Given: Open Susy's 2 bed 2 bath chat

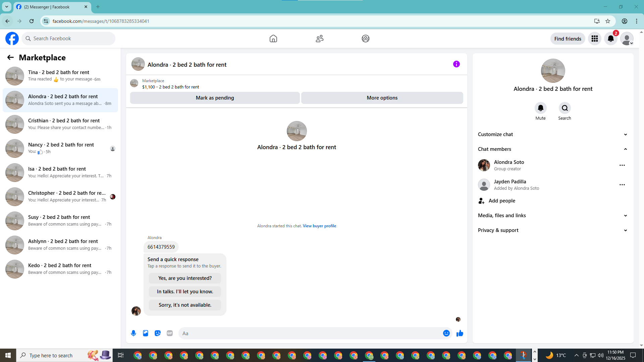Looking at the screenshot, I should (x=60, y=221).
